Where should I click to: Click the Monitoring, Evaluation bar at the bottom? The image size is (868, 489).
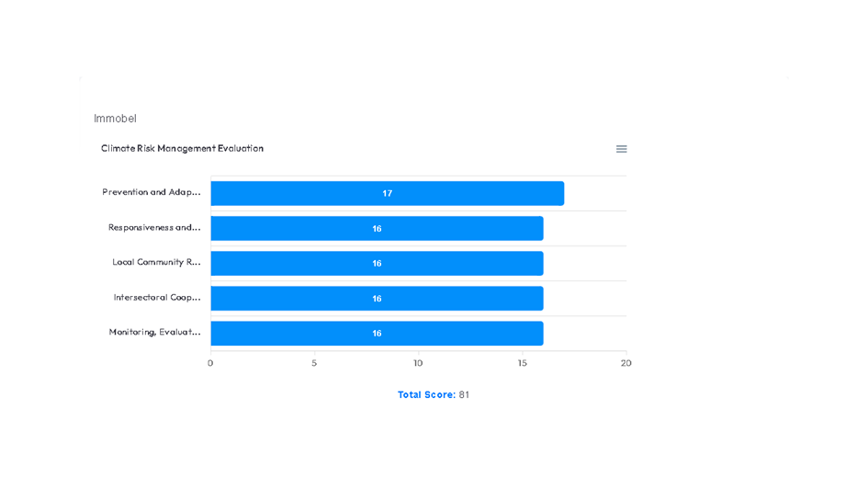(x=377, y=334)
